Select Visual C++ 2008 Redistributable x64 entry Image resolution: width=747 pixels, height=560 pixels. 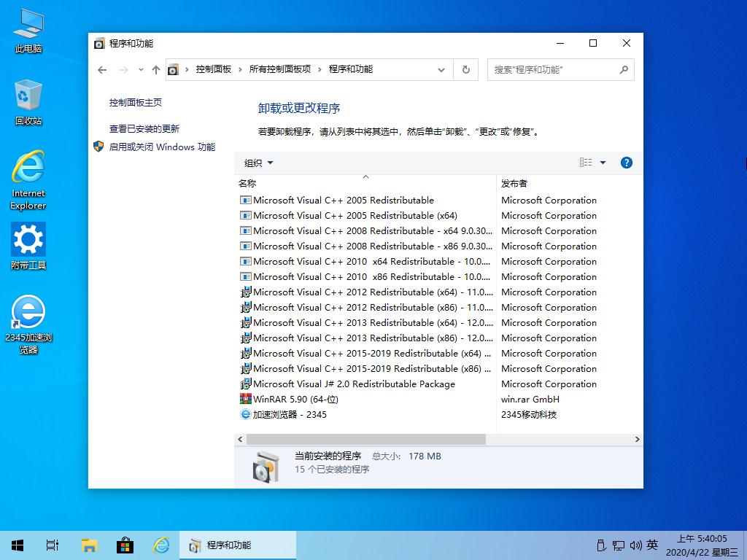tap(365, 230)
